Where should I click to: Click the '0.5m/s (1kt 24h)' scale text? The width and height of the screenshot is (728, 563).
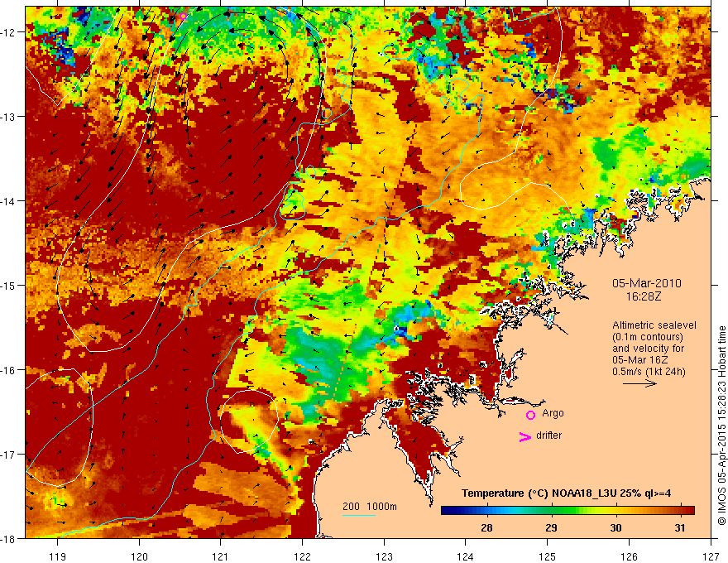point(649,372)
